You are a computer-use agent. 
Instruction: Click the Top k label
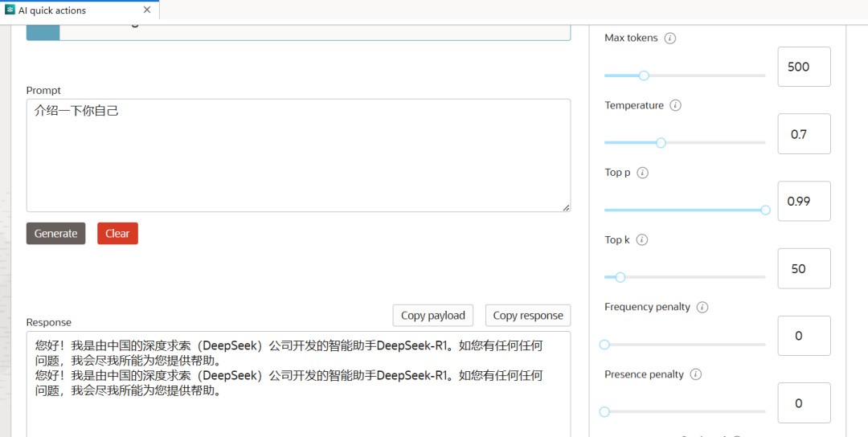coord(618,239)
